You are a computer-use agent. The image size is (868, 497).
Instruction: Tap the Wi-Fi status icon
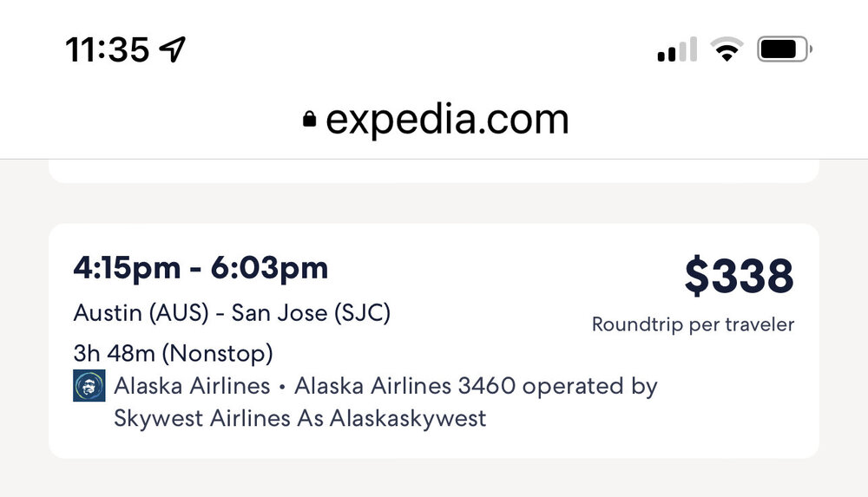(727, 50)
